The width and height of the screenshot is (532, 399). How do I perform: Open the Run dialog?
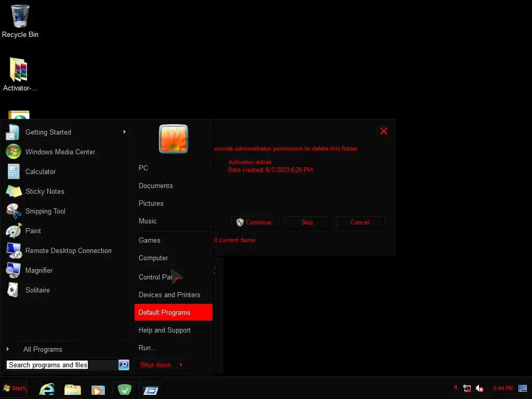(174, 348)
